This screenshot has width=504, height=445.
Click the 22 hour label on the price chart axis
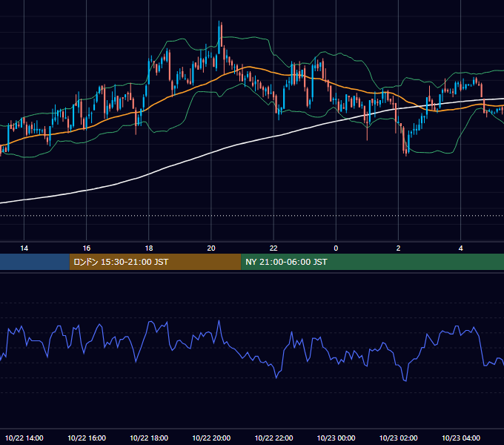pos(273,248)
